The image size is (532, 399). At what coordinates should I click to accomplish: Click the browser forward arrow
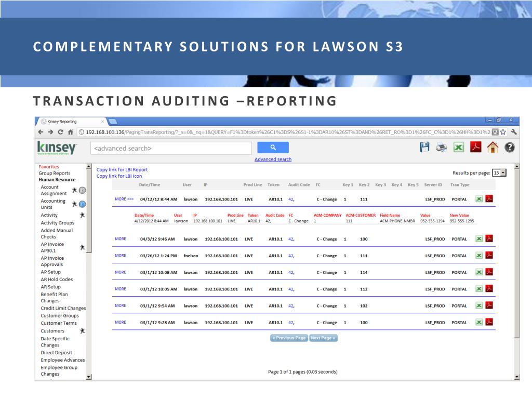tap(50, 132)
